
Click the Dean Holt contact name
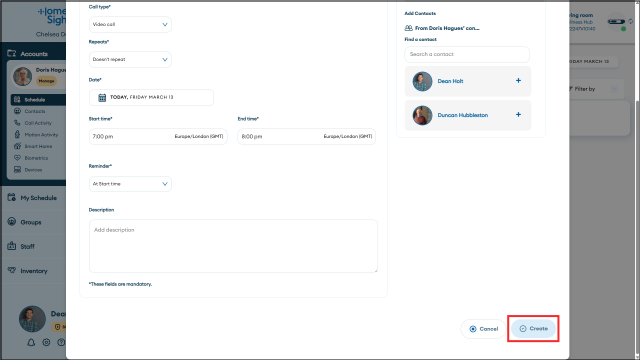[x=450, y=81]
